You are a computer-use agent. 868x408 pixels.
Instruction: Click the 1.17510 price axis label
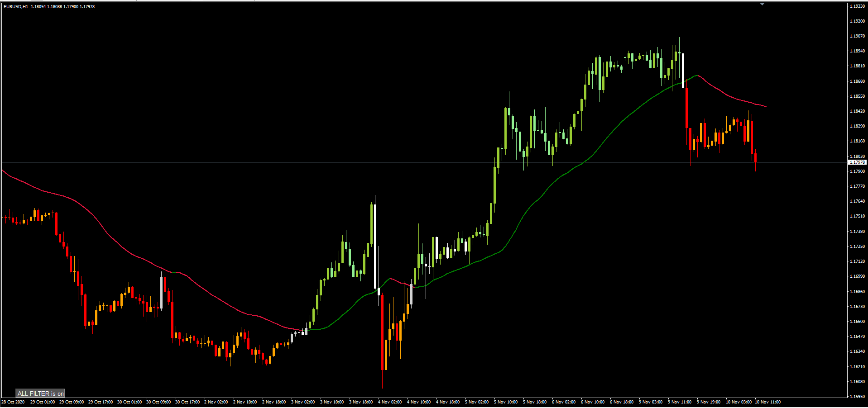coord(857,216)
